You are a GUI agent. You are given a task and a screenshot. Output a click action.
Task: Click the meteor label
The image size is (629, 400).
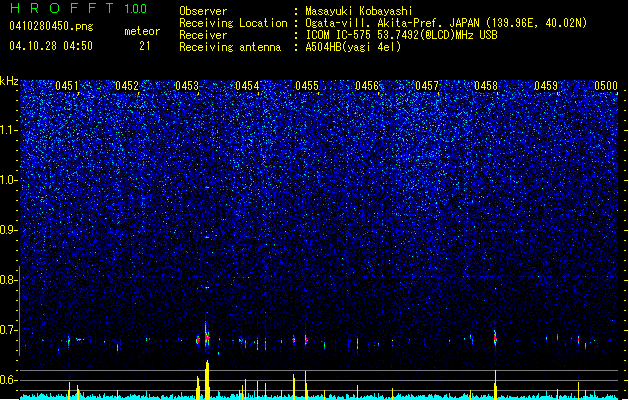tap(142, 31)
